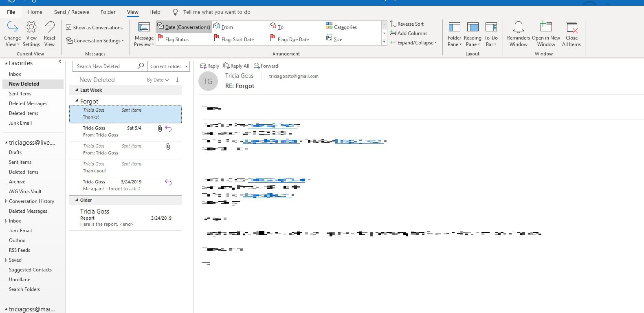Open the View tab

point(133,12)
